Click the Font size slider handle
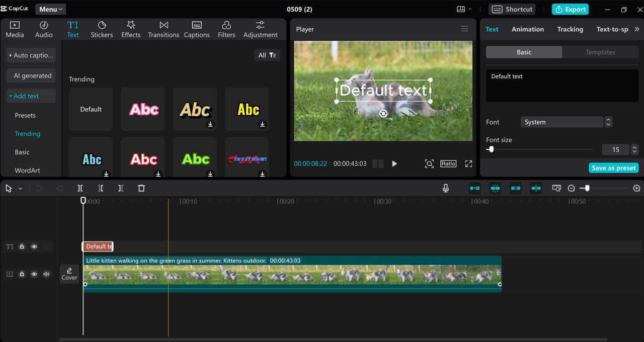Viewport: 644px width, 342px height. [491, 149]
